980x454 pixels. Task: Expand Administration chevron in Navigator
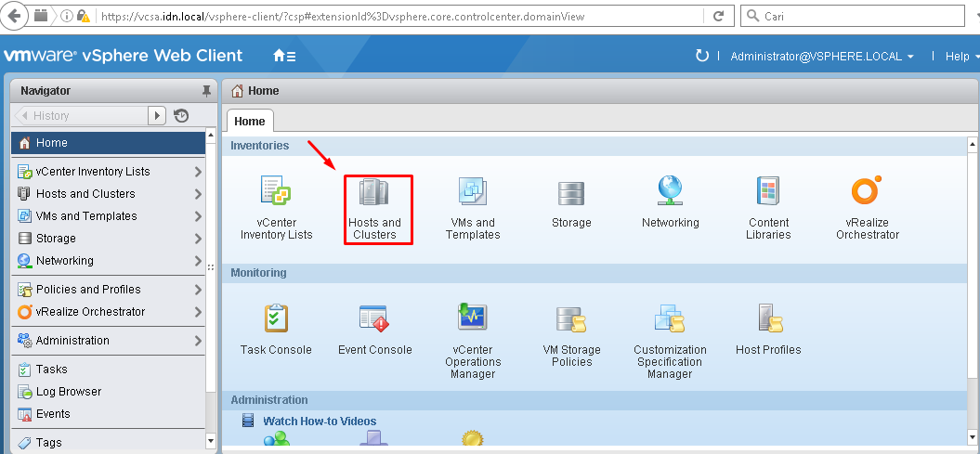coord(198,341)
